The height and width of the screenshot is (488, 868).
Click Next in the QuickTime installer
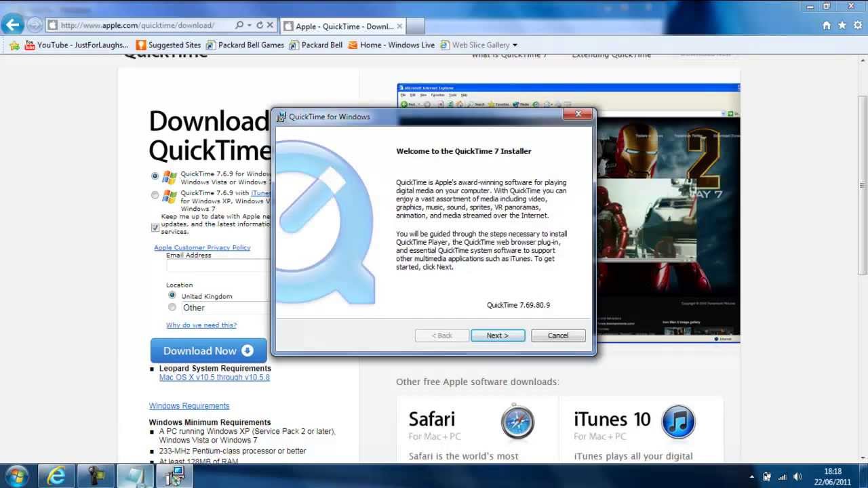pos(498,335)
